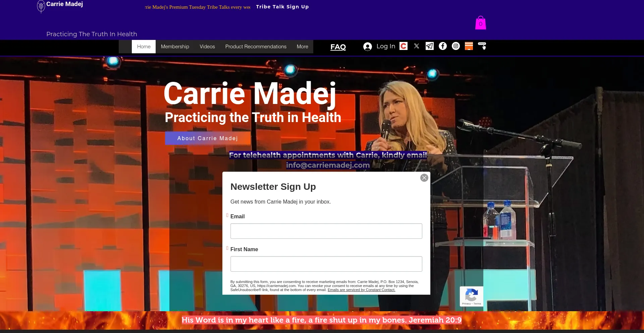
Task: Select the Home navigation tab
Action: [x=144, y=47]
